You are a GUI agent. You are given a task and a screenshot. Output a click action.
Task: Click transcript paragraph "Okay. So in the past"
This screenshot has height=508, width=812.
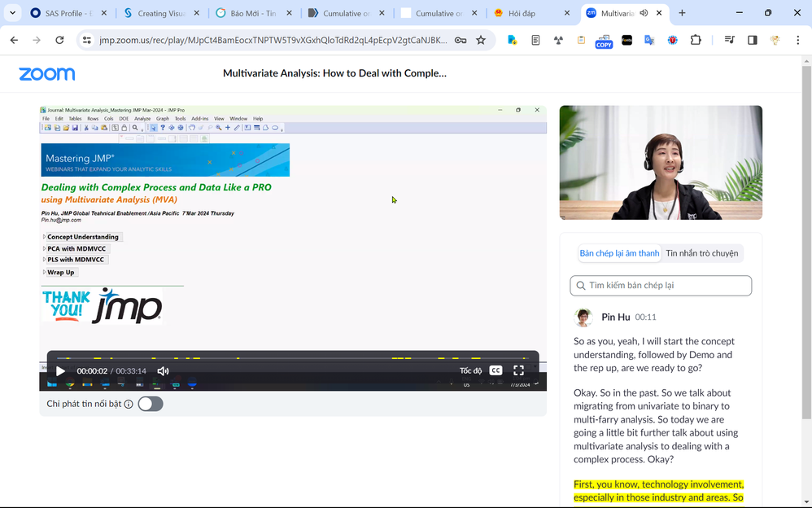coord(656,426)
